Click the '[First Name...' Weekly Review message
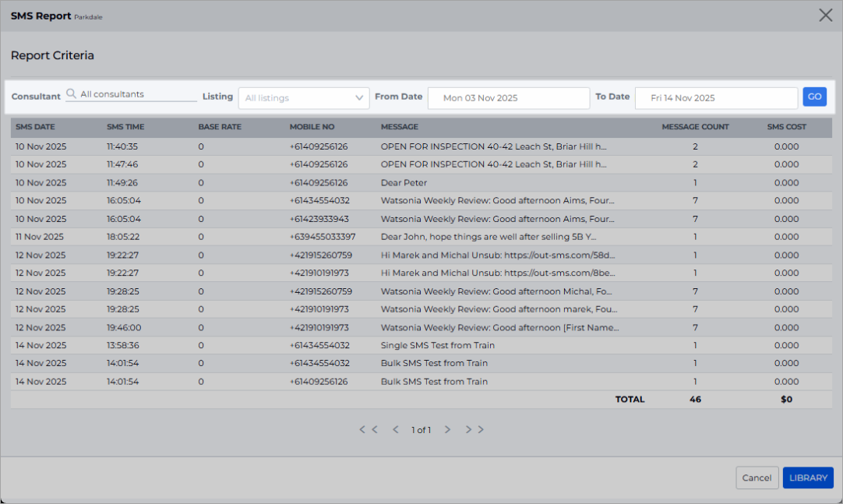Viewport: 843px width, 504px height. tap(500, 327)
